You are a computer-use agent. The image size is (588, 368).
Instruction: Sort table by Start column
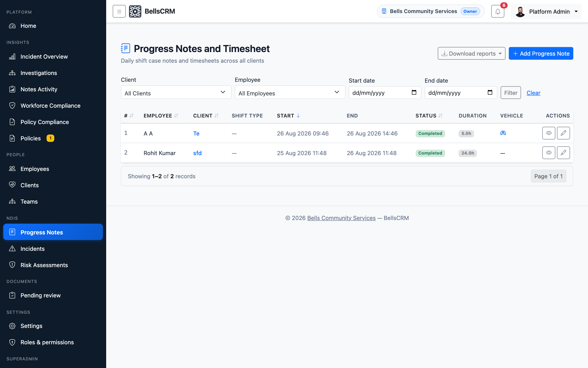(288, 116)
